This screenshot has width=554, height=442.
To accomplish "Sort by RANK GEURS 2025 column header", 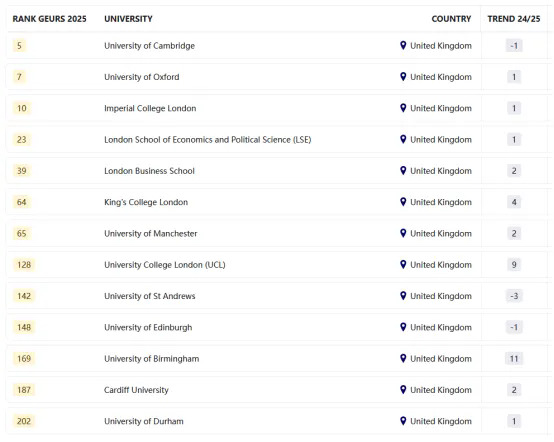I will (x=49, y=19).
